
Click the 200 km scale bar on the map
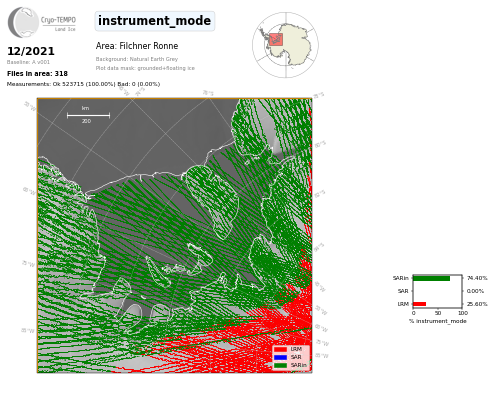click(x=88, y=115)
